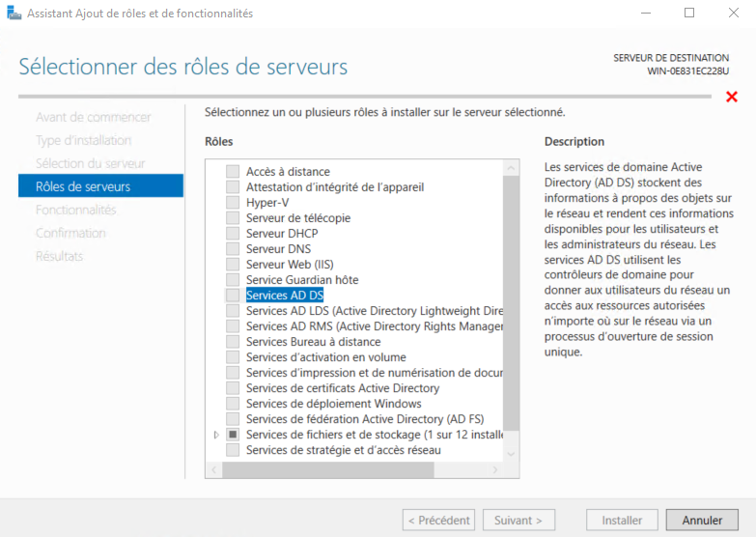Open the Avant de commencer step
This screenshot has width=756, height=537.
[x=93, y=117]
